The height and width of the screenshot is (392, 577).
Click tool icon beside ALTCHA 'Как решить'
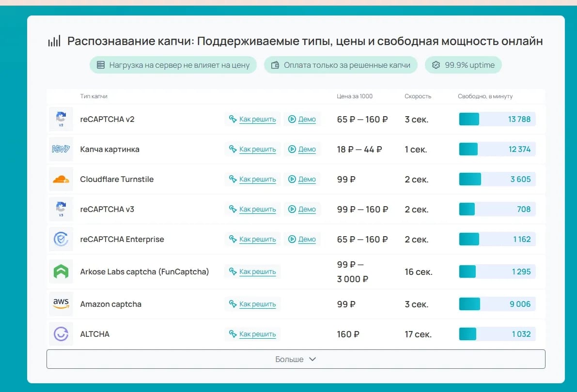tap(233, 334)
